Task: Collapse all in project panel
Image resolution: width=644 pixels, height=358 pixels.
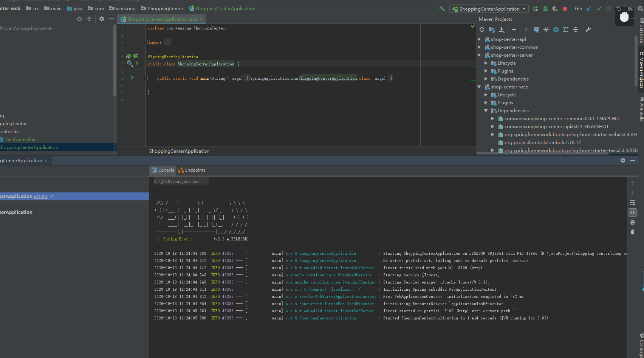Action: pos(89,19)
